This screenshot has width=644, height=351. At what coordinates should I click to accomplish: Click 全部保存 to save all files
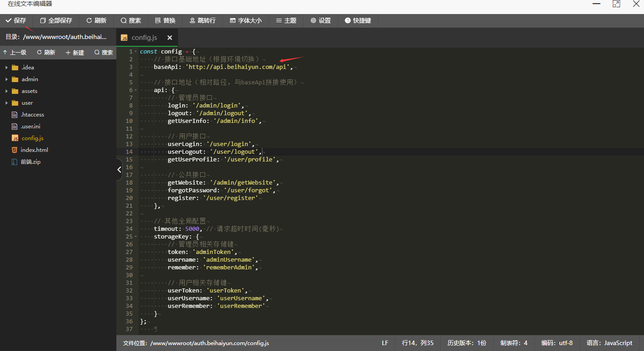(x=56, y=21)
